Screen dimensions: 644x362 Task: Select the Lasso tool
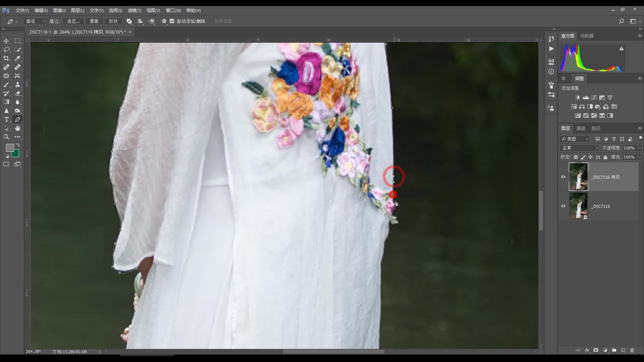pyautogui.click(x=6, y=50)
